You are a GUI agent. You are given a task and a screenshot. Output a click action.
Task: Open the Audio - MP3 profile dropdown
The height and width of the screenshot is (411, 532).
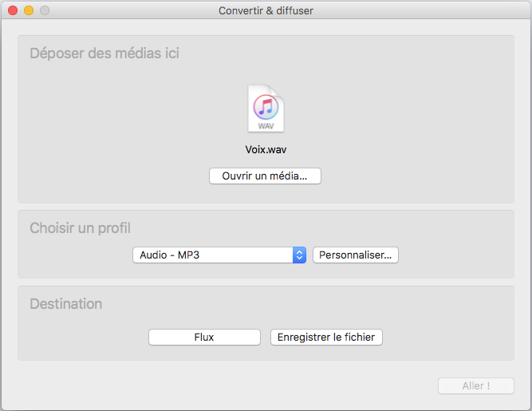pyautogui.click(x=219, y=255)
